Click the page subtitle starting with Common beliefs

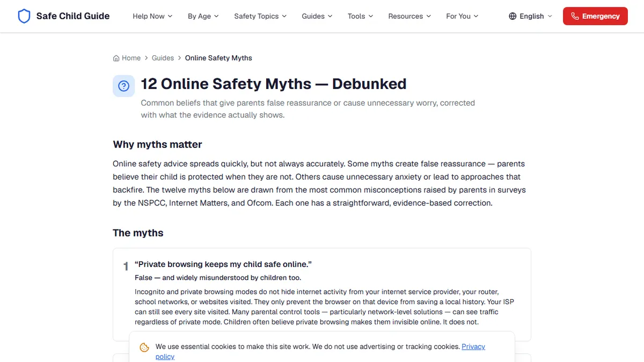coord(308,109)
